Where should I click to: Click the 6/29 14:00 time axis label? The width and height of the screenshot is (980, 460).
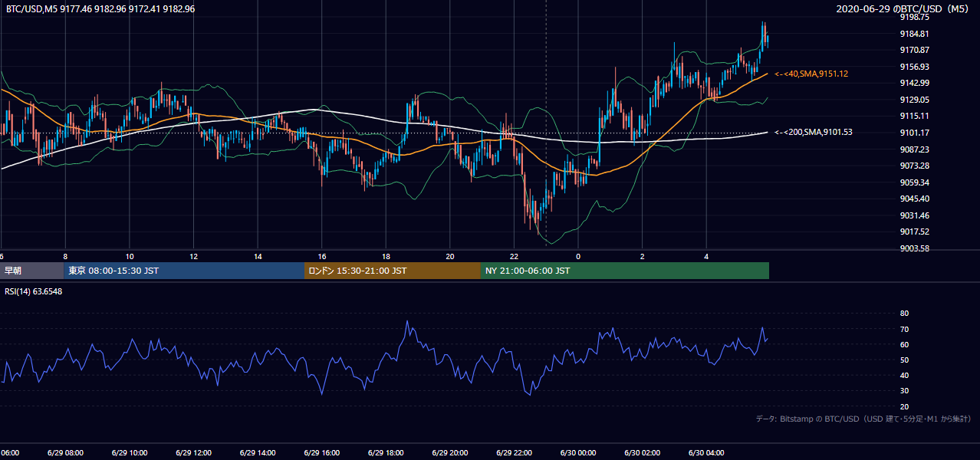tap(258, 453)
